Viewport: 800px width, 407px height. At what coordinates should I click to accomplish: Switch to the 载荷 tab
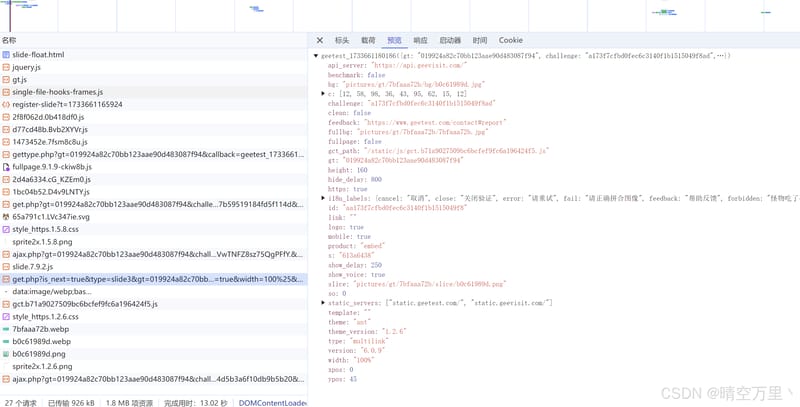click(368, 40)
